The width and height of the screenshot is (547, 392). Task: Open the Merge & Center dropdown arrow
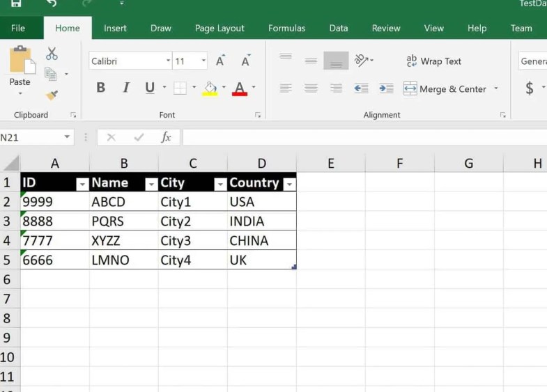click(495, 88)
